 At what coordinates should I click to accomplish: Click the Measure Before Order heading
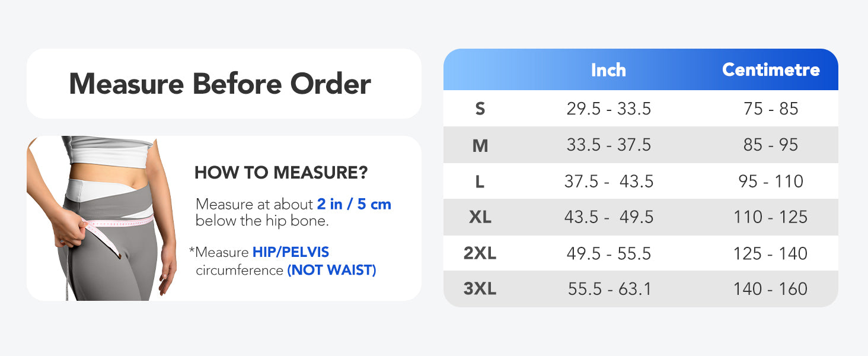click(220, 84)
